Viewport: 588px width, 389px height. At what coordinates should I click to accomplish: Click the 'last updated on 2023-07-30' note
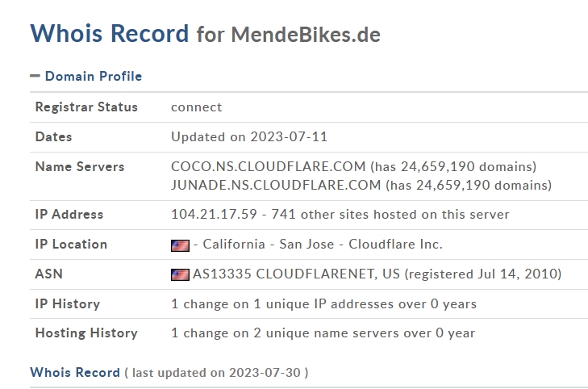(216, 373)
